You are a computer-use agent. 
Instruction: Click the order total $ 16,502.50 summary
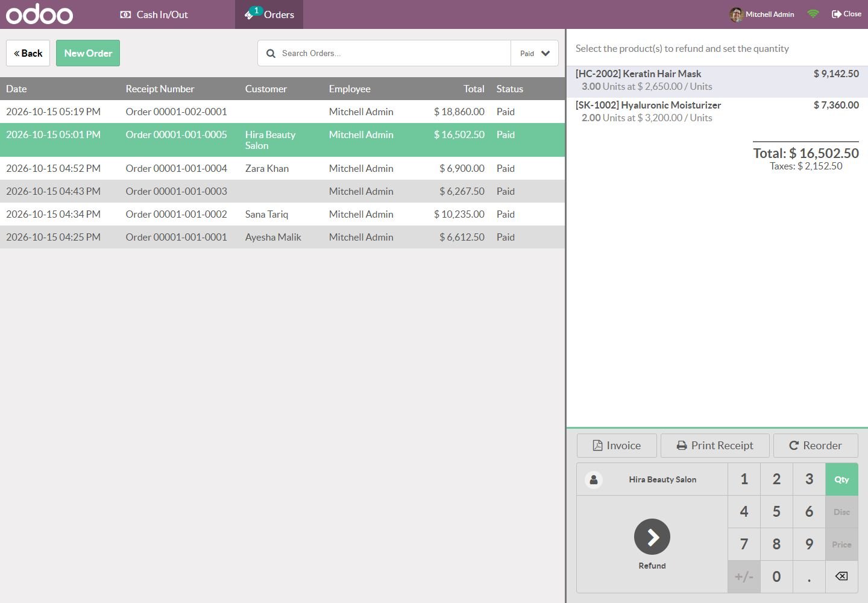[806, 153]
